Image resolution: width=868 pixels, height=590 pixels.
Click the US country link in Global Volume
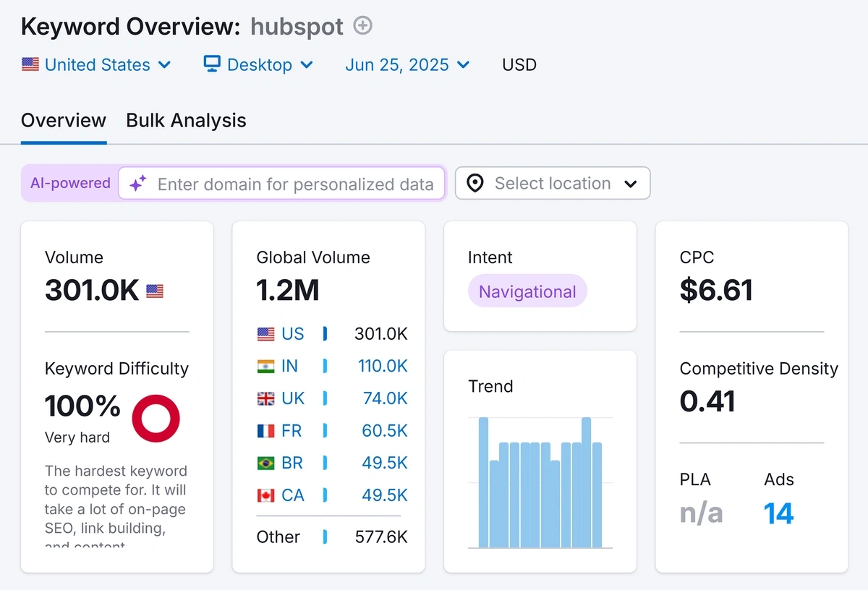coord(293,333)
